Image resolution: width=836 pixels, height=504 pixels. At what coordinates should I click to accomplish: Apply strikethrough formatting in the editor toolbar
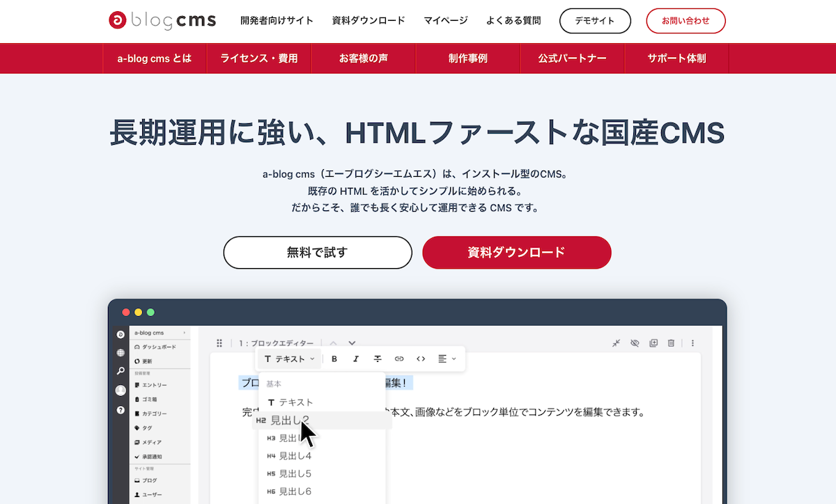[378, 359]
